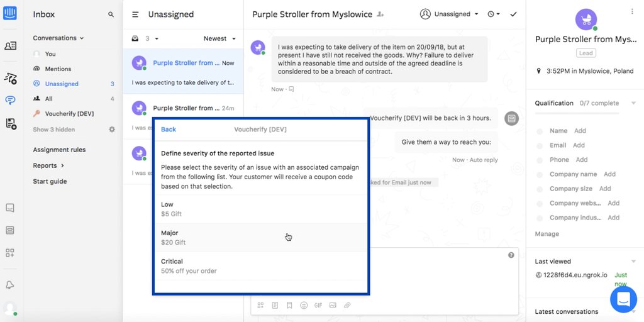Open the three-dot menu in profile panel
644x322 pixels.
click(x=632, y=11)
